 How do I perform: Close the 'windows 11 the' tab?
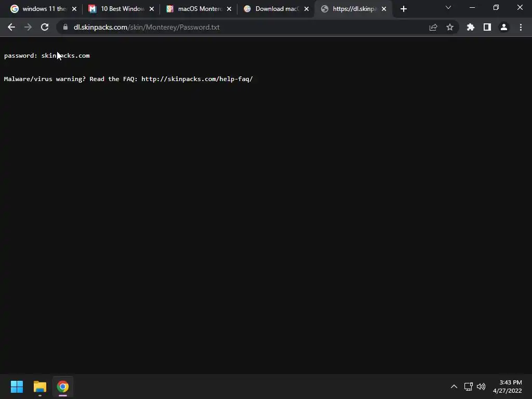[74, 9]
